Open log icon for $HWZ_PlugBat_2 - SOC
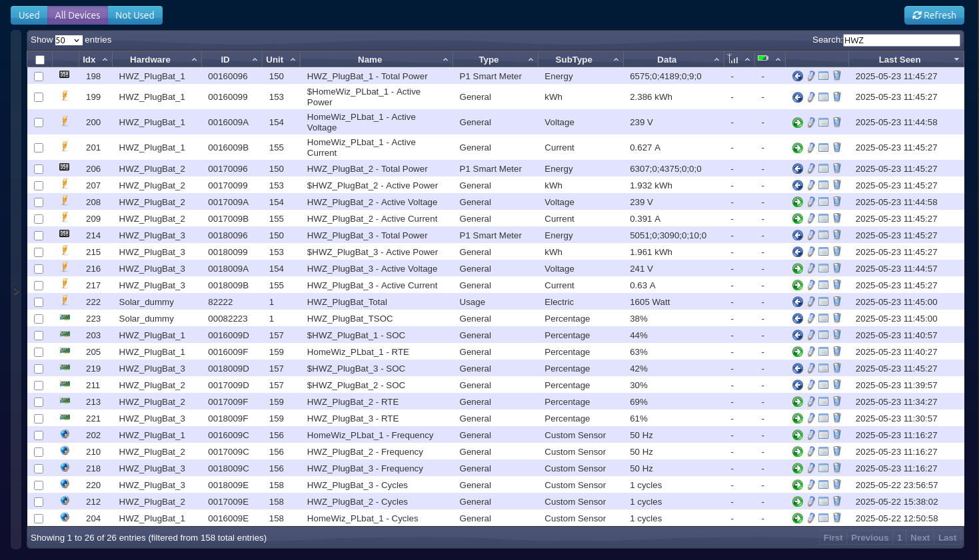This screenshot has width=979, height=560. click(x=824, y=386)
